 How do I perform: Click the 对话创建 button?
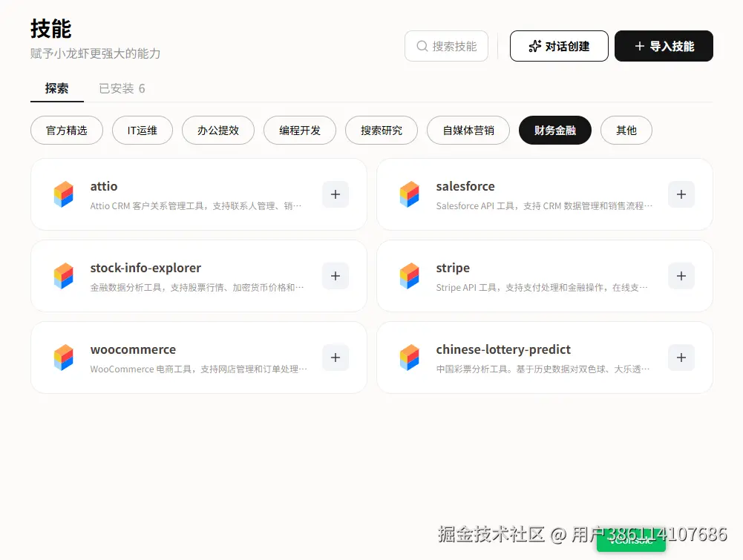coord(559,46)
